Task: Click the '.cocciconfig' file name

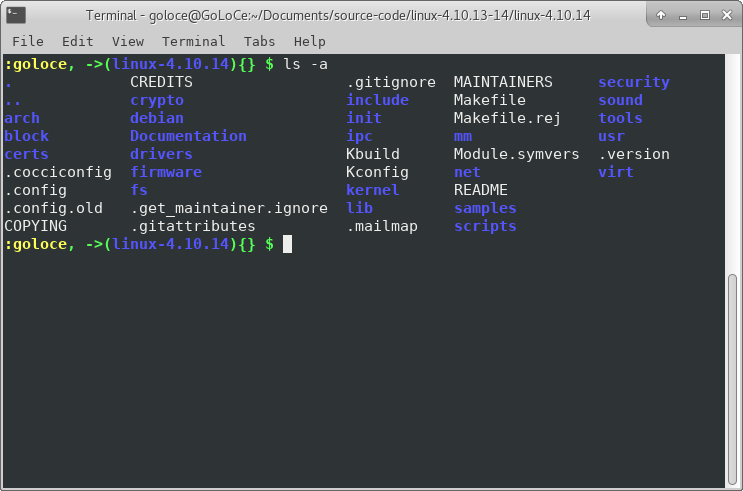Action: pyautogui.click(x=58, y=172)
